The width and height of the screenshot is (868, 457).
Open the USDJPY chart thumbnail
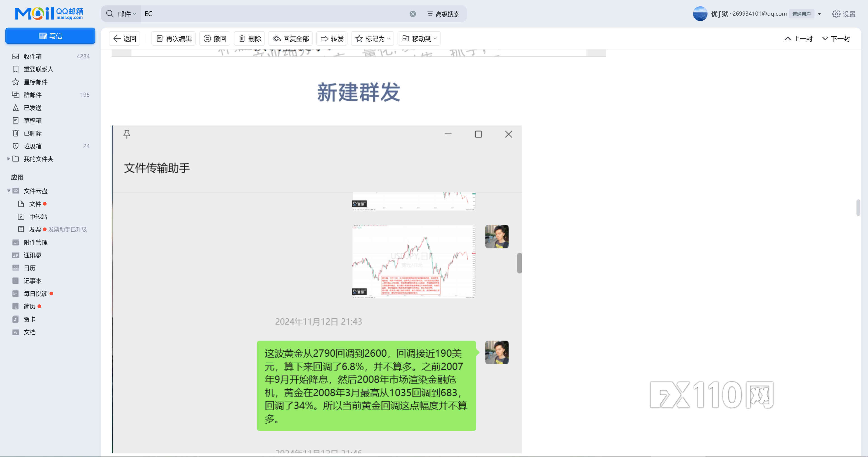[413, 262]
